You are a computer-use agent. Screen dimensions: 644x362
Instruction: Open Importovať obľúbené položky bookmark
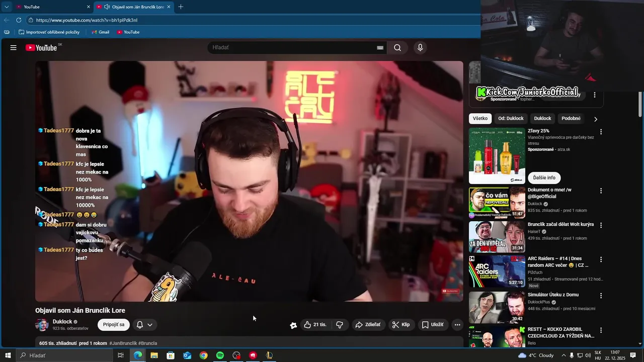click(x=49, y=32)
